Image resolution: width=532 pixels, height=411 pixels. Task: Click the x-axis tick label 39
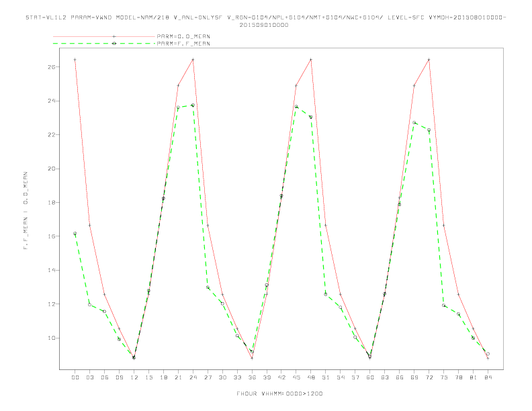pos(267,377)
